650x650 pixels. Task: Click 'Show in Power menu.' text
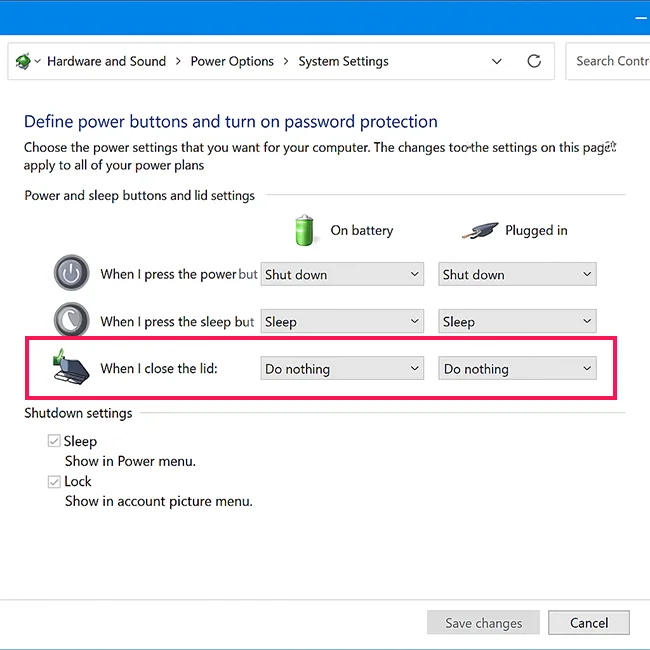click(x=130, y=461)
